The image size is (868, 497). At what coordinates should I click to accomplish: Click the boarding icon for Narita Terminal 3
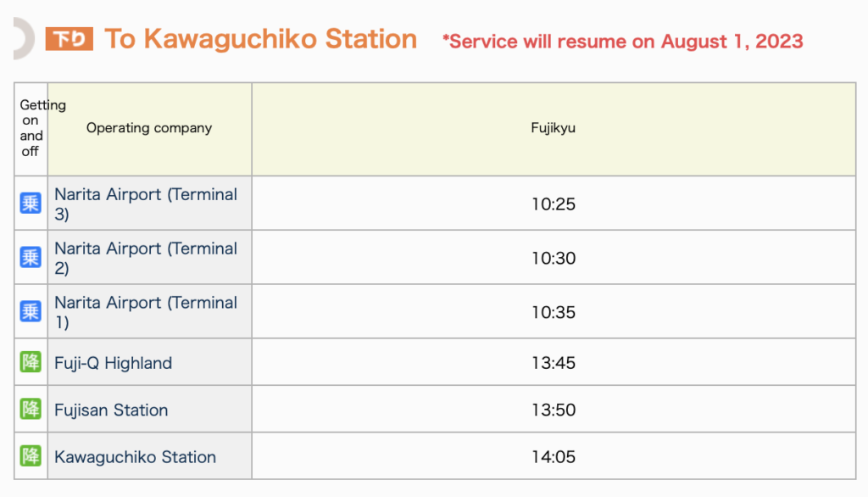(x=31, y=204)
